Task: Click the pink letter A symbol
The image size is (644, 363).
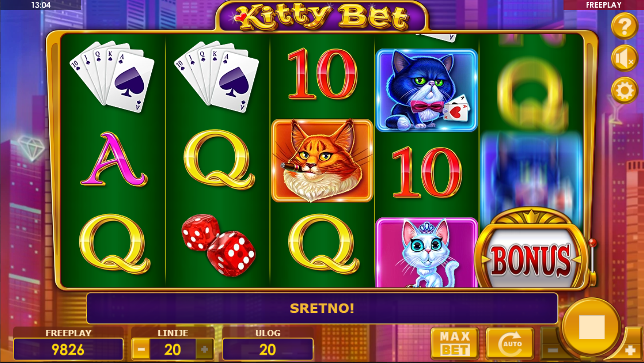Action: tap(114, 159)
